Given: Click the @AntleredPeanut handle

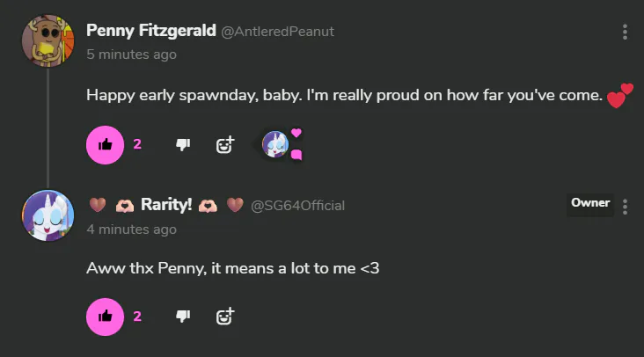Looking at the screenshot, I should (278, 32).
